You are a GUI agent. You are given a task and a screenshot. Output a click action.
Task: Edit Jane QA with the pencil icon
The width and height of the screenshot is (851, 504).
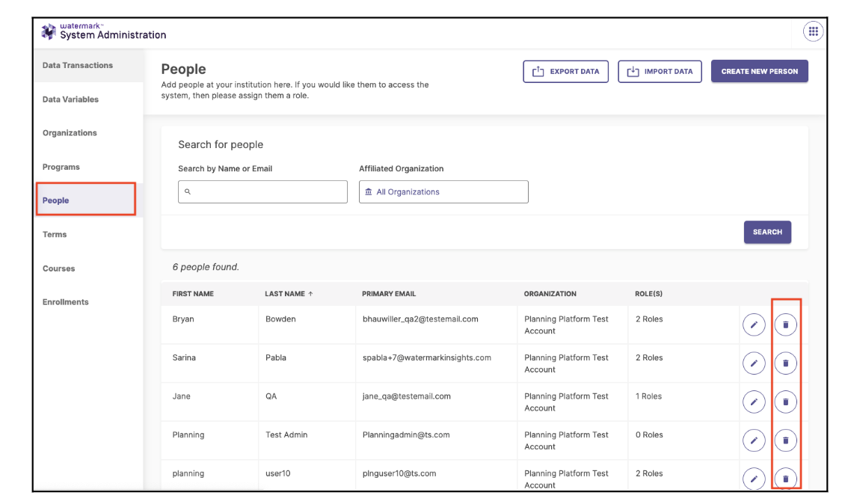pos(754,402)
